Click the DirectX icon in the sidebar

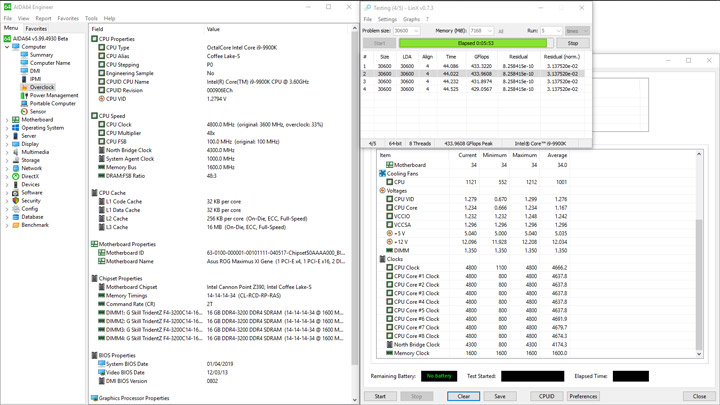pos(16,176)
